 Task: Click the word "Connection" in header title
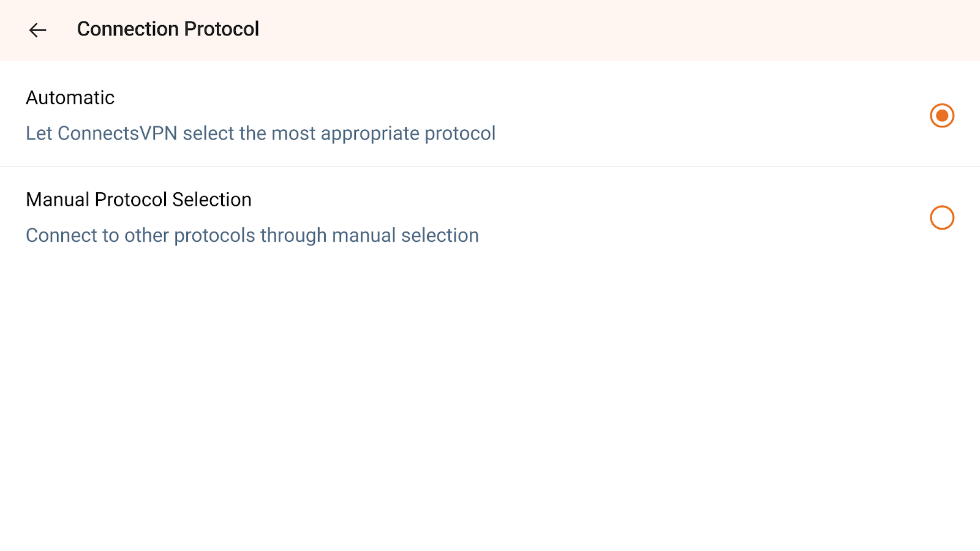coord(127,29)
